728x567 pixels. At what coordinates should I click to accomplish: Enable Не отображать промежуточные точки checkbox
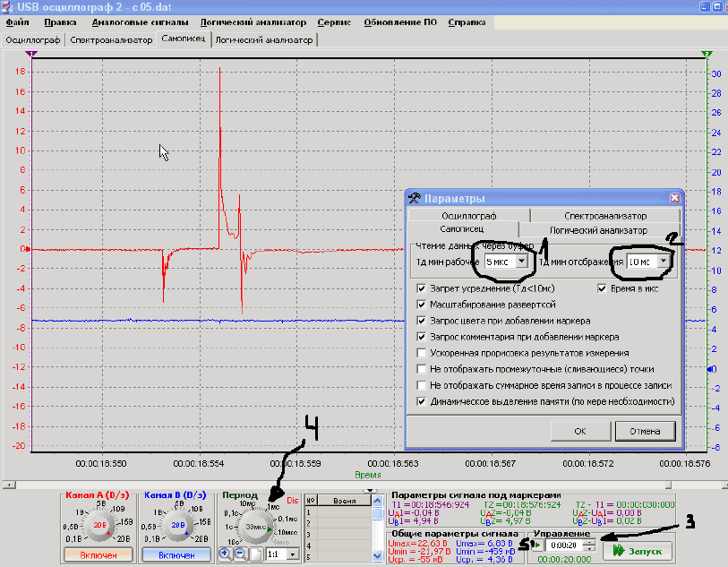(x=422, y=369)
